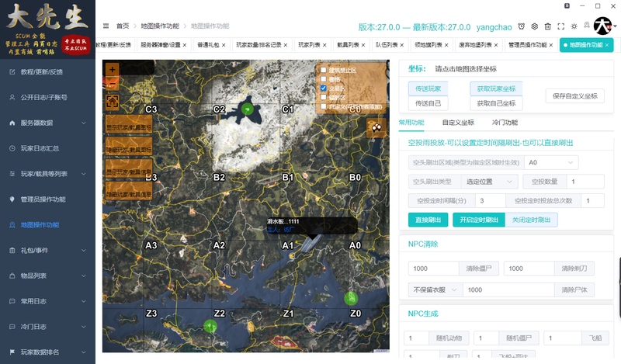This screenshot has height=364, width=621.
Task: Open the alarm clock icon in header
Action: coord(521,26)
